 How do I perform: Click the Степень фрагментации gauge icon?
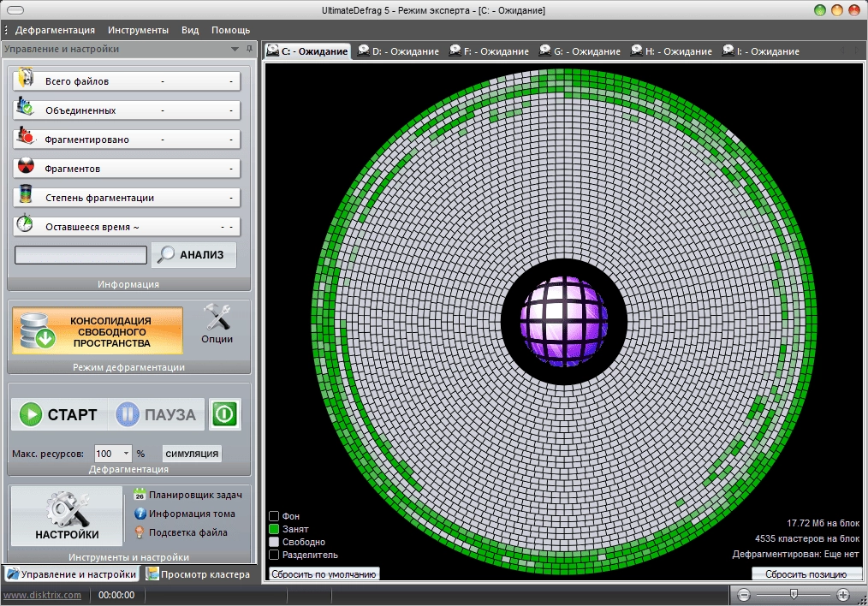click(x=26, y=195)
